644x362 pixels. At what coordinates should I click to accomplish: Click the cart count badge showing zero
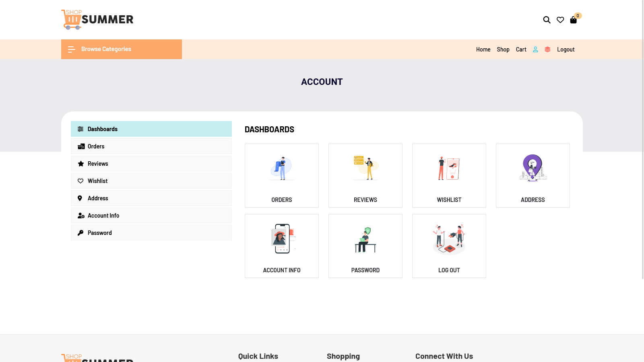click(x=578, y=16)
